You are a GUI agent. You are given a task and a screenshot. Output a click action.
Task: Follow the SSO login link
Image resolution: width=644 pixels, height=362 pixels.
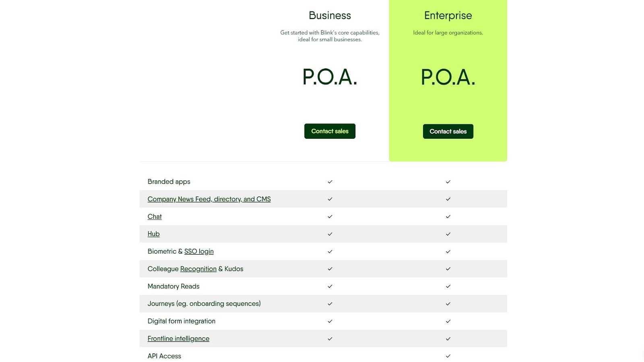coord(199,251)
